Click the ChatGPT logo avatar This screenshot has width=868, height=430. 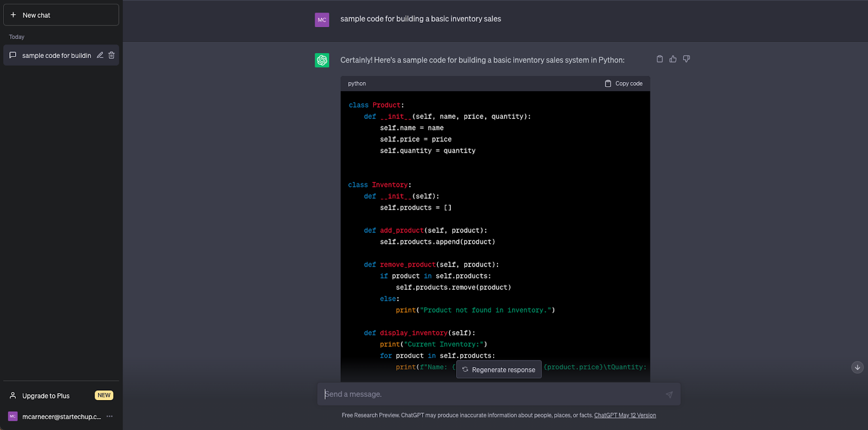(x=322, y=60)
